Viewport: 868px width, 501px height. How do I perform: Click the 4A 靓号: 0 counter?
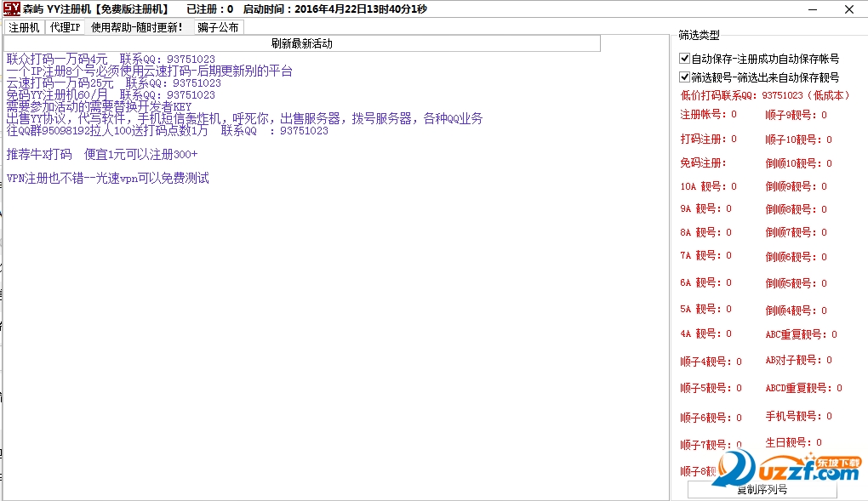705,333
